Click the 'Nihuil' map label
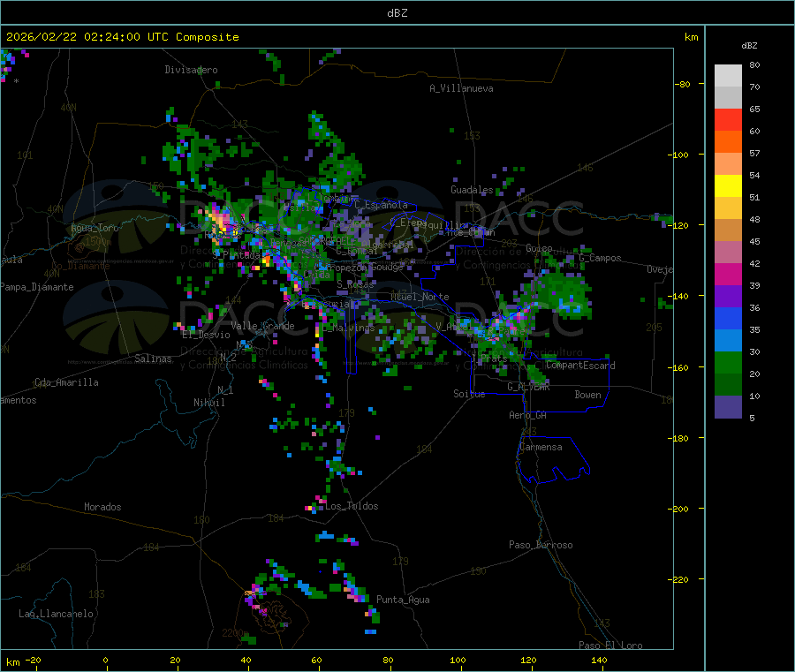795x672 pixels. point(208,403)
